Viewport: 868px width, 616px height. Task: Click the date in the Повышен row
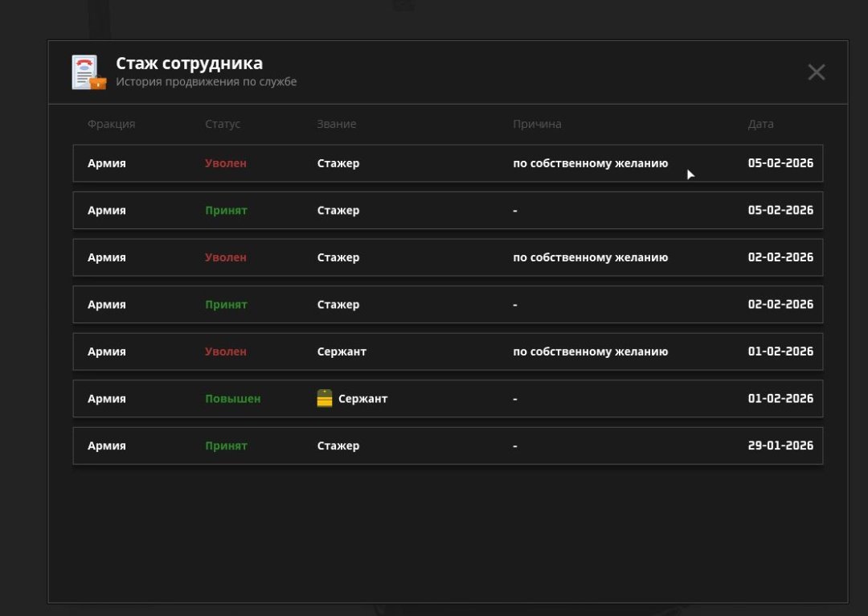pyautogui.click(x=780, y=399)
